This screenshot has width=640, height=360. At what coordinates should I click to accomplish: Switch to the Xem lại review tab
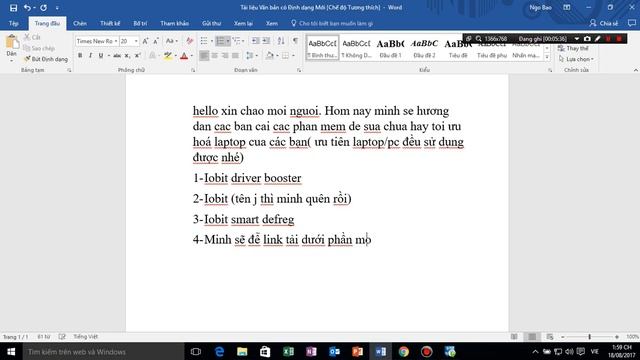click(x=243, y=23)
